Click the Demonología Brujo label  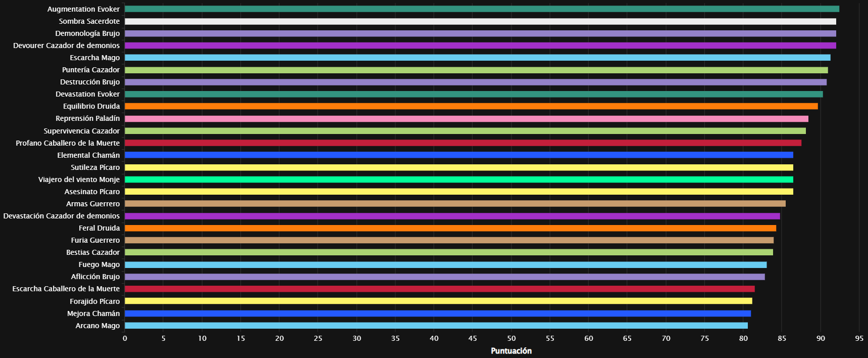point(87,33)
